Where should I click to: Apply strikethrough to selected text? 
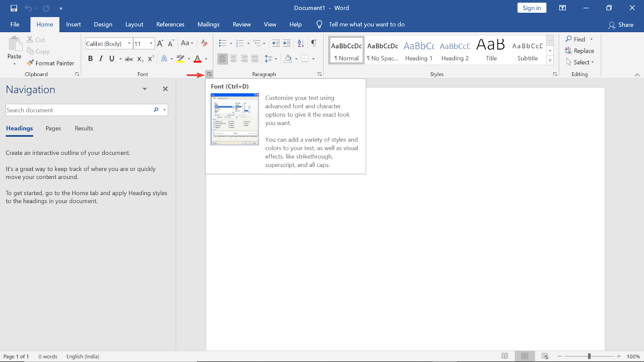pyautogui.click(x=128, y=58)
